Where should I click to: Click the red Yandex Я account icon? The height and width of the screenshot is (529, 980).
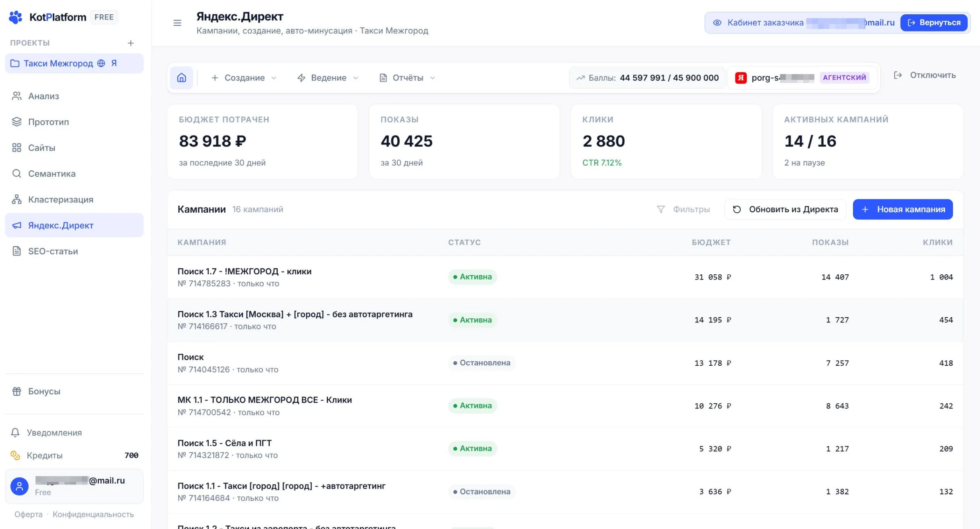[x=741, y=78]
